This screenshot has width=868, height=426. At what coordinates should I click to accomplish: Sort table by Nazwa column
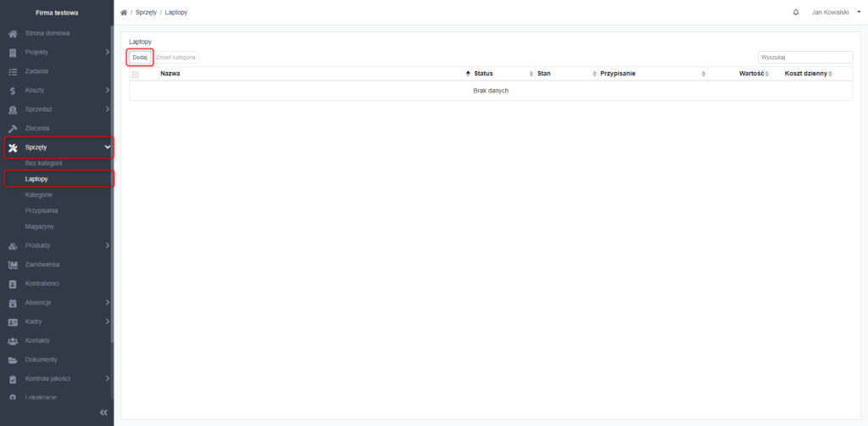click(314, 73)
